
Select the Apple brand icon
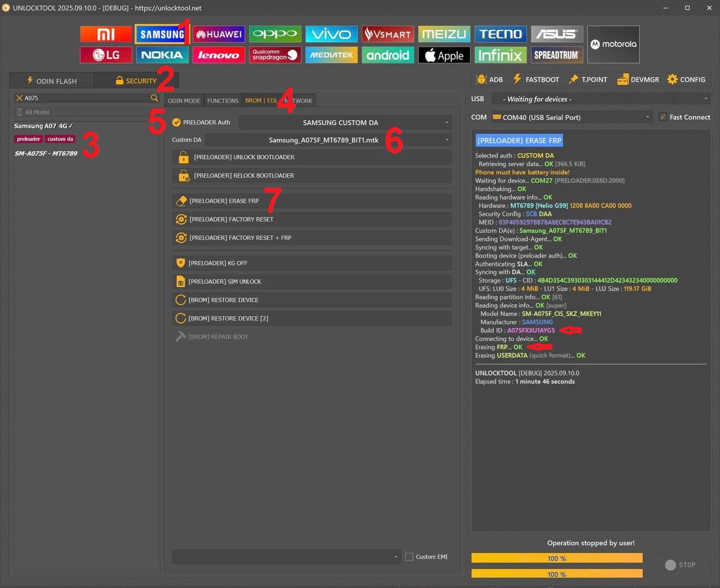pos(444,55)
